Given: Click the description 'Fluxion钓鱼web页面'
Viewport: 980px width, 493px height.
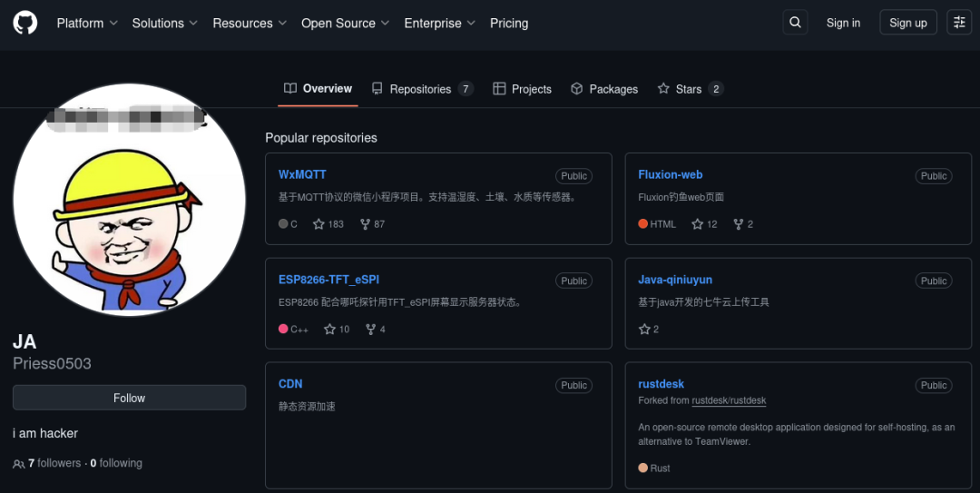Looking at the screenshot, I should point(681,197).
